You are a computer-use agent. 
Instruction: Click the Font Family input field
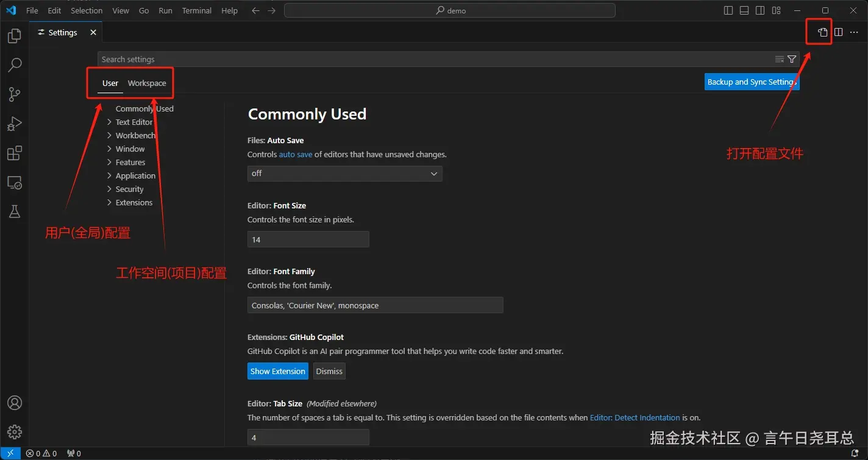tap(375, 305)
